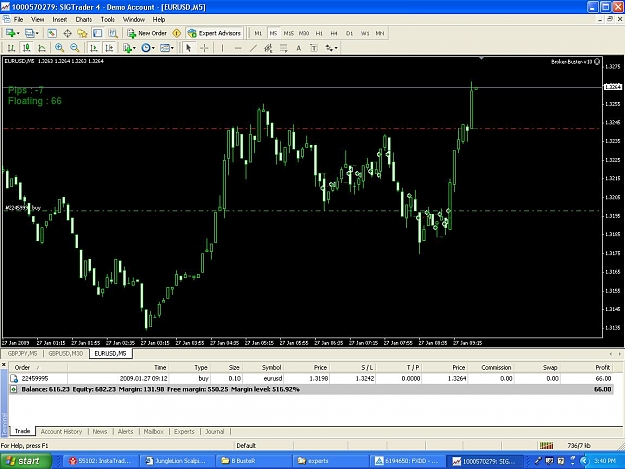Show the Data Window crosshair icon
The width and height of the screenshot is (625, 469).
coord(67,33)
